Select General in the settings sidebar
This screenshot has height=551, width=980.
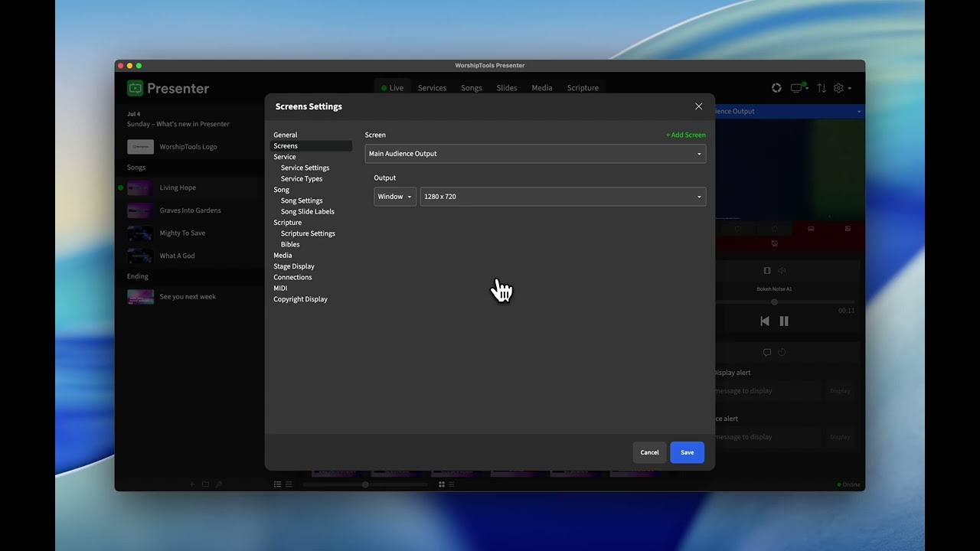[x=286, y=135]
